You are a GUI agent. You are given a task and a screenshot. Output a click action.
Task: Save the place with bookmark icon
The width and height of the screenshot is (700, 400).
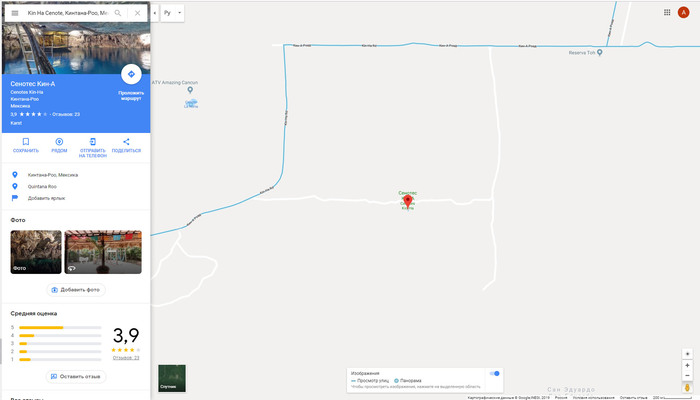point(26,145)
